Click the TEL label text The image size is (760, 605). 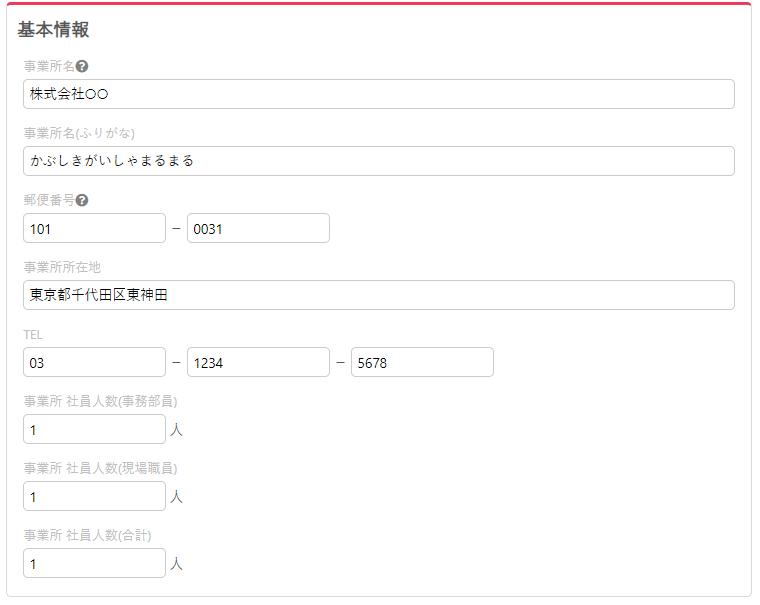33,334
